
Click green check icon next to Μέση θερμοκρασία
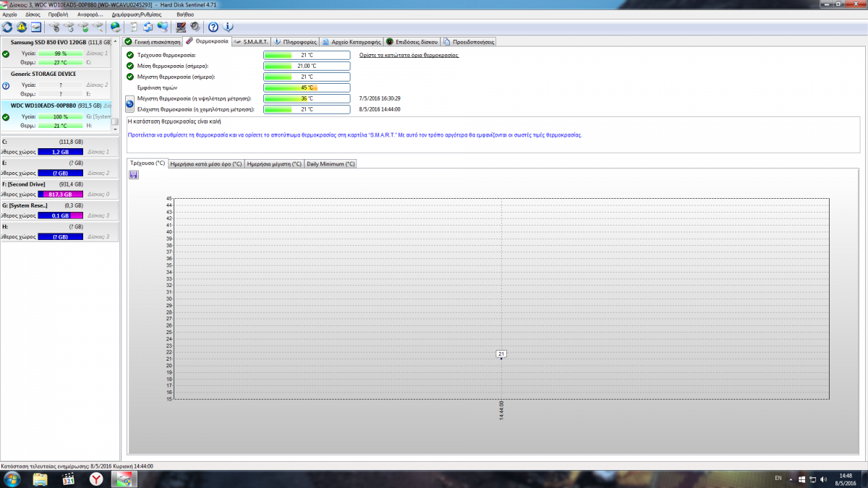[x=130, y=66]
